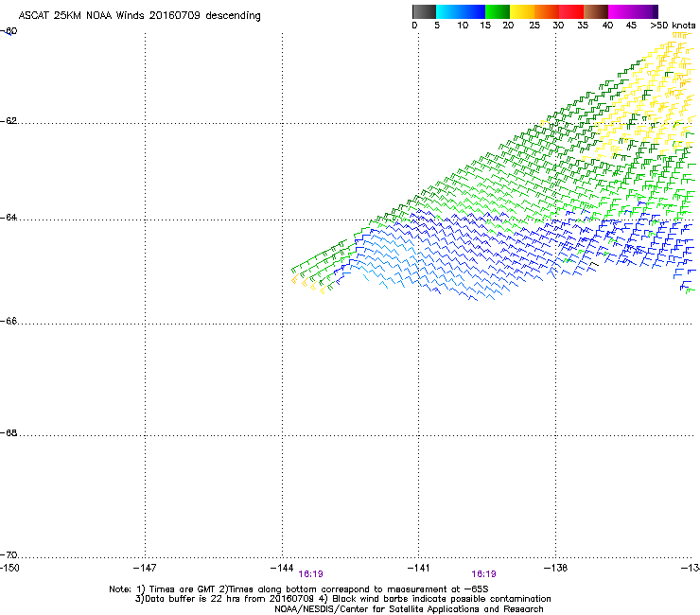Viewport: 700px width, 615px height.
Task: Click the "-62" latitude axis label
Action: 9,121
